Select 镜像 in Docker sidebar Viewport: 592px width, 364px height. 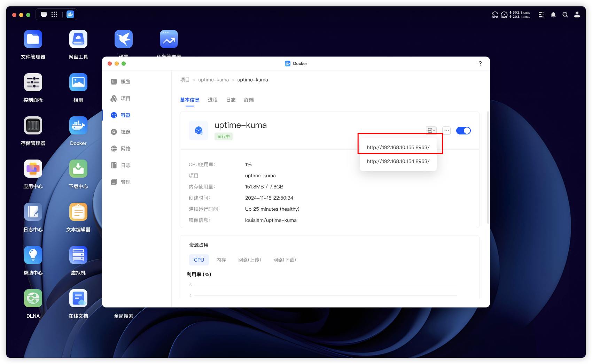(x=120, y=132)
